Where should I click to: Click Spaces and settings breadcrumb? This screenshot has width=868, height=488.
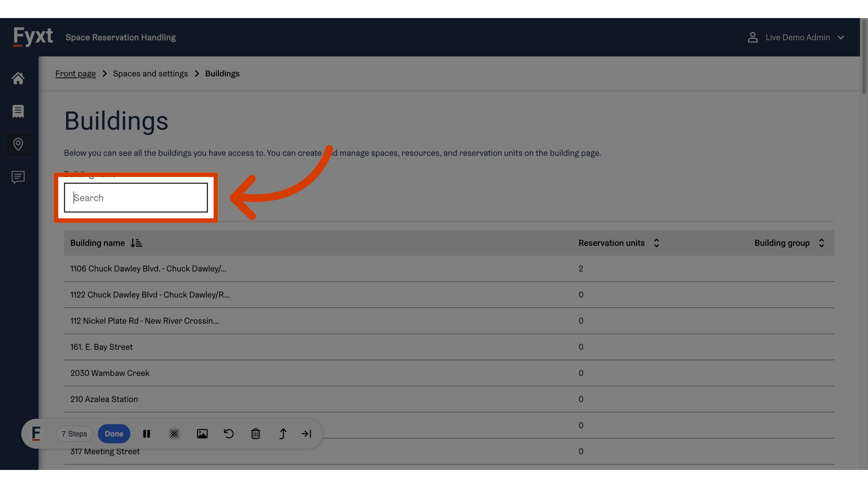[150, 74]
